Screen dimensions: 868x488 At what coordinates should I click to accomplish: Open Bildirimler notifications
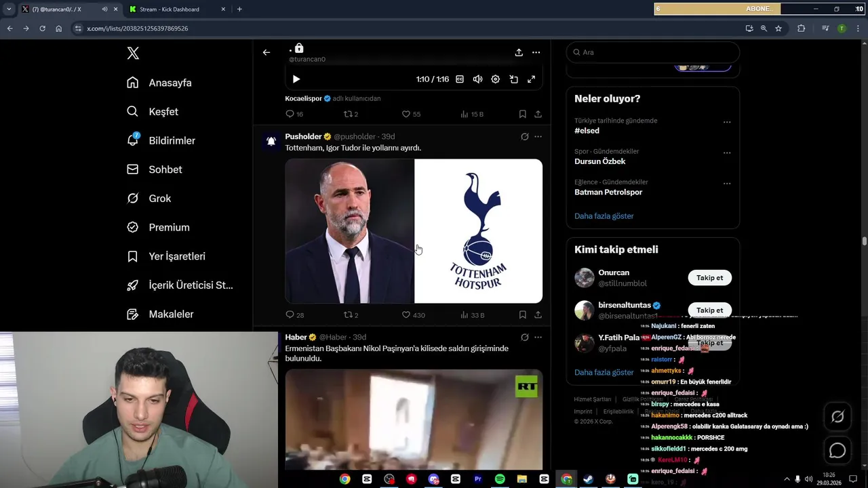161,140
